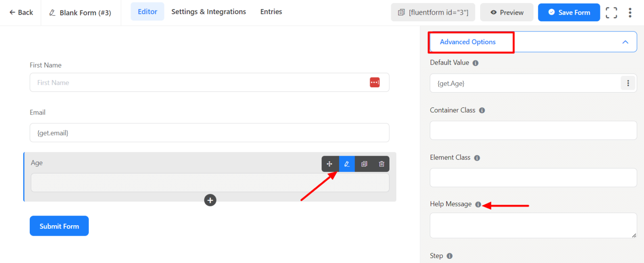Duplicate the Age field using the copy icon
644x263 pixels.
point(364,164)
